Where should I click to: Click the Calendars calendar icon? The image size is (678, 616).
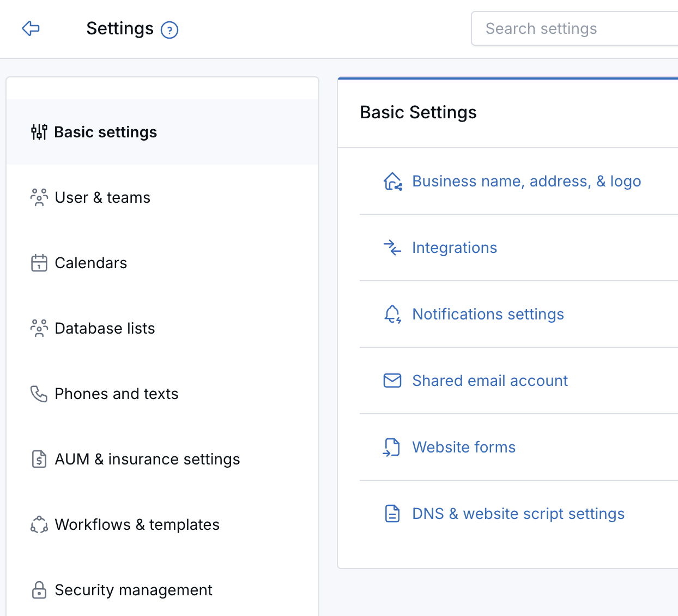[x=39, y=263]
